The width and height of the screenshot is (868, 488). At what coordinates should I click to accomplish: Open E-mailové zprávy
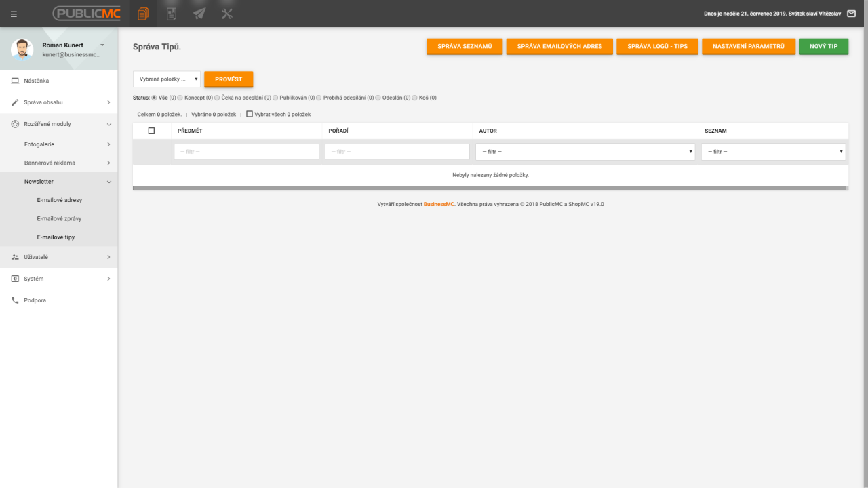(60, 218)
